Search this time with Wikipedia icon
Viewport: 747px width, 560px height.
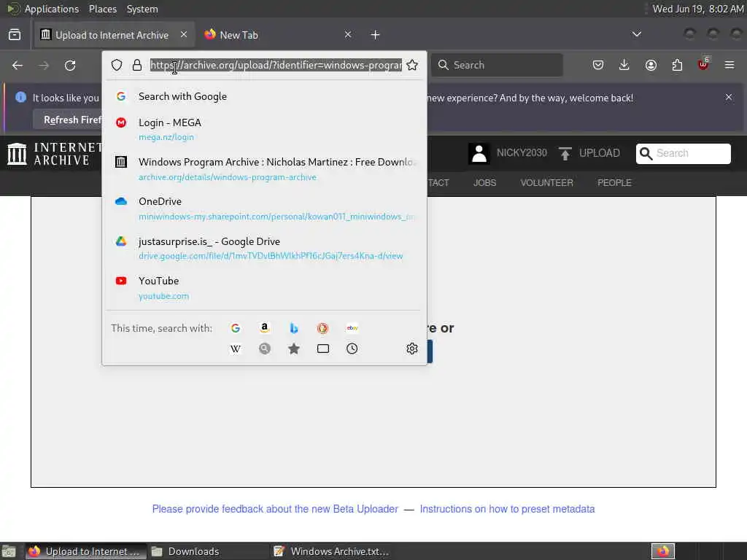(236, 349)
